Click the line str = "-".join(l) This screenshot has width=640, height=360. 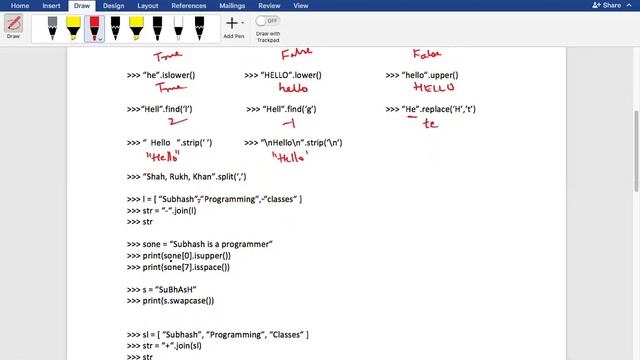[x=162, y=211]
